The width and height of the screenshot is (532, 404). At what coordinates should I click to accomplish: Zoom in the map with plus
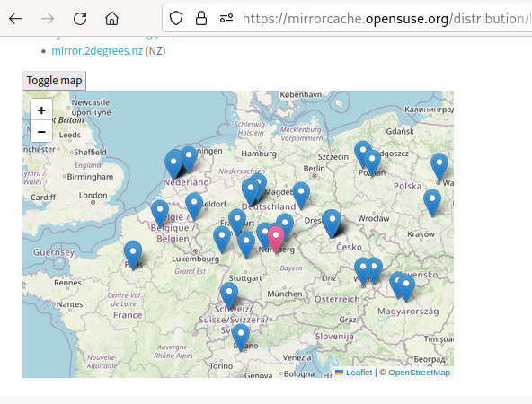tap(41, 110)
